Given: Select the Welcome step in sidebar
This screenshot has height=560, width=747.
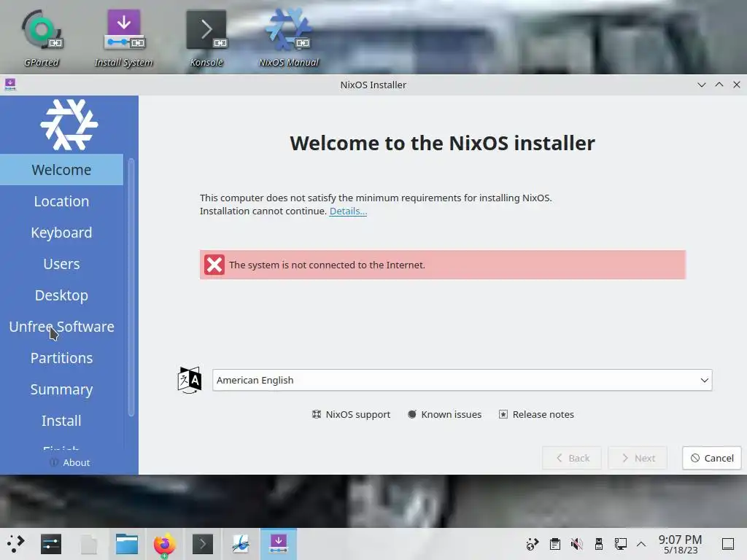Looking at the screenshot, I should 61,169.
